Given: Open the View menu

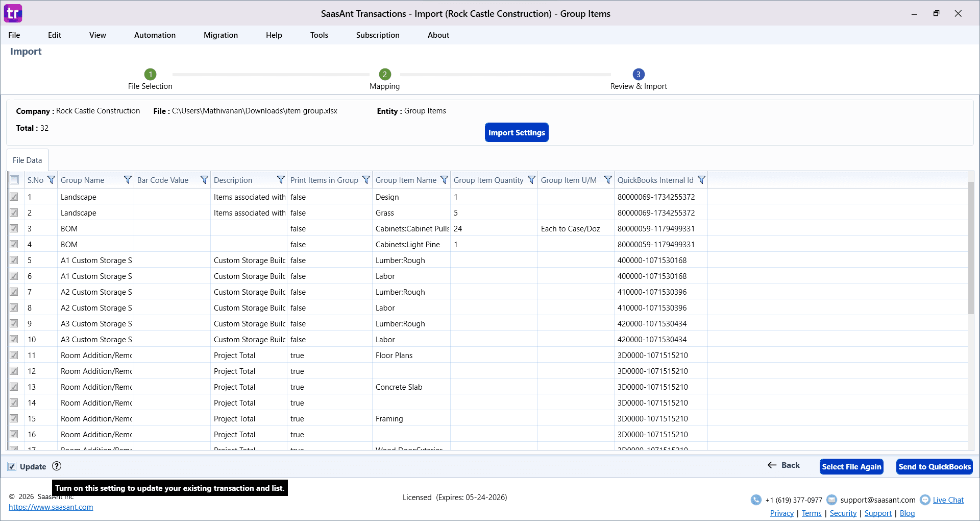Looking at the screenshot, I should click(97, 35).
